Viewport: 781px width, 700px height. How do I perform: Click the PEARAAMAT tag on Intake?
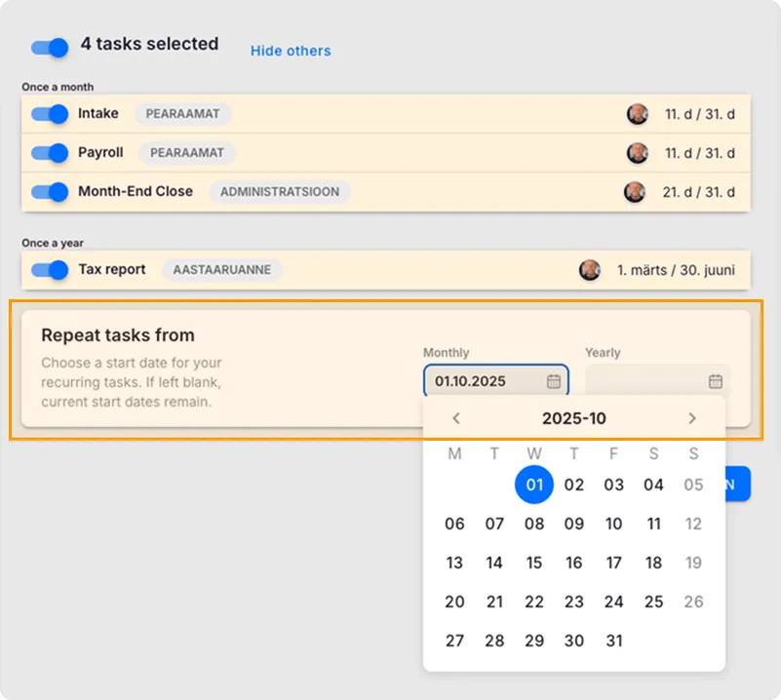point(182,114)
